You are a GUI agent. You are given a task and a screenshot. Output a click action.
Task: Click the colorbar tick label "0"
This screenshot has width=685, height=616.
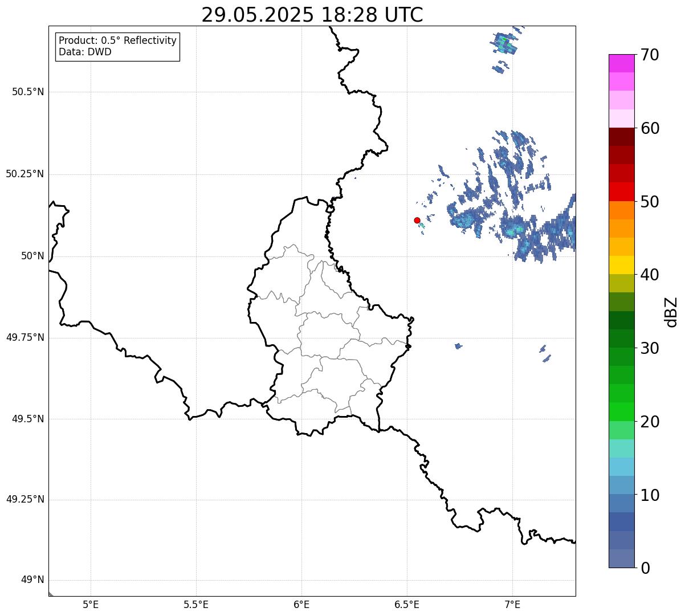646,568
